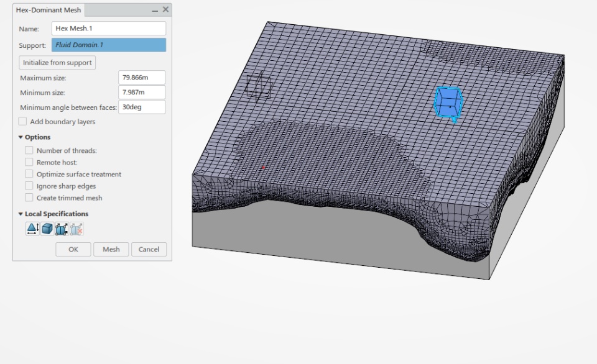597x364 pixels.
Task: Select the Support field Fluid Domain.1
Action: tap(108, 45)
